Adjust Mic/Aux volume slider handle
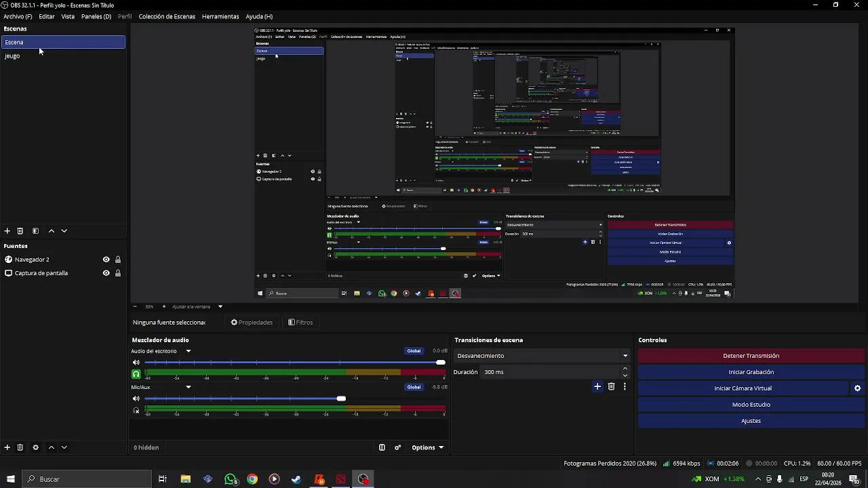The image size is (868, 488). pyautogui.click(x=341, y=399)
